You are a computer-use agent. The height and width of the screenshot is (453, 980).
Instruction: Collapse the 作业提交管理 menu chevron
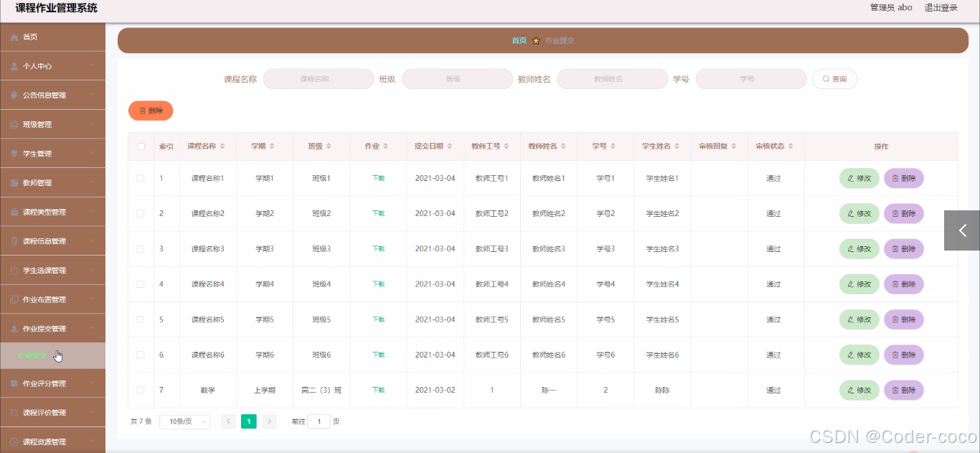tap(93, 329)
